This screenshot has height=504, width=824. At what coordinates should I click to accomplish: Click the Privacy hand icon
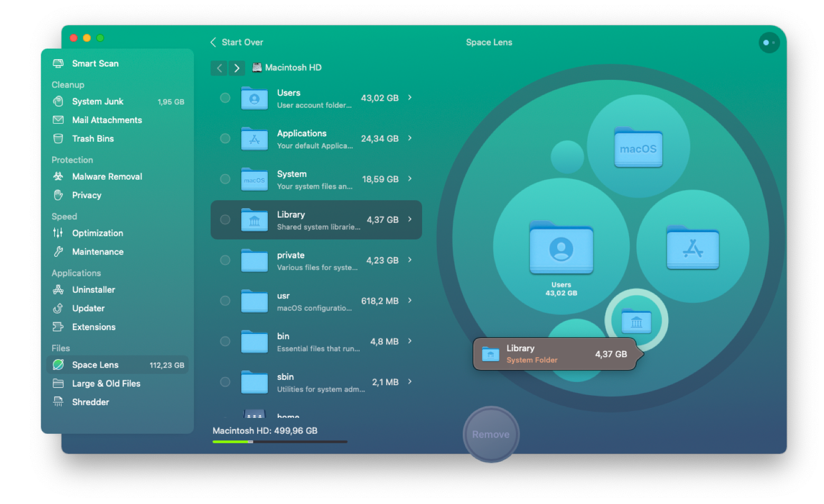coord(58,195)
